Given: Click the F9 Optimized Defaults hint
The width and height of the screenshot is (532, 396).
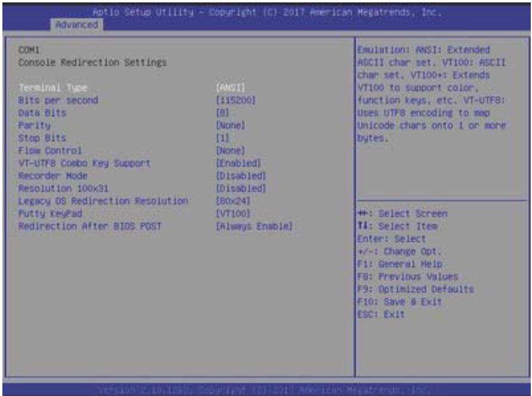Looking at the screenshot, I should tap(416, 289).
